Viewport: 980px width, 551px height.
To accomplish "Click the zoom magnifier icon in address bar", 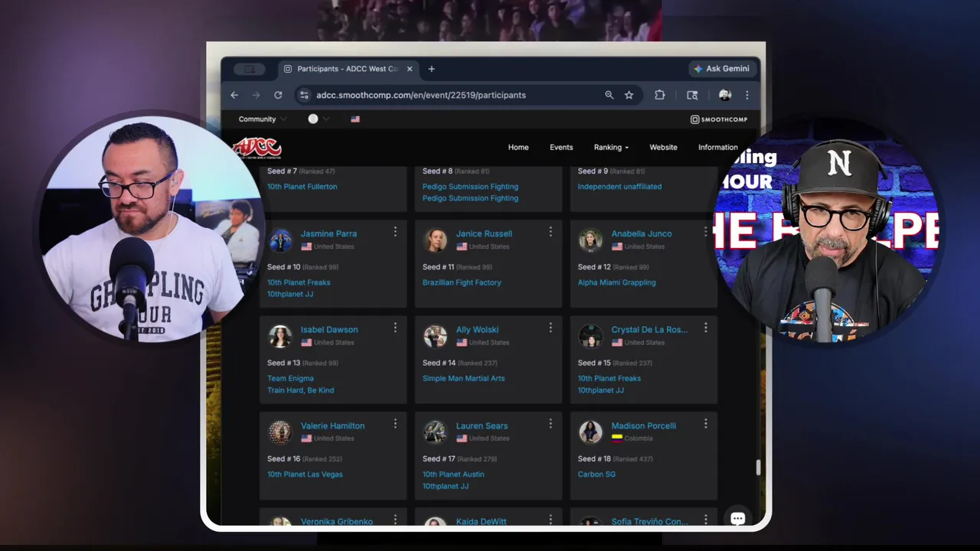I will [x=609, y=95].
